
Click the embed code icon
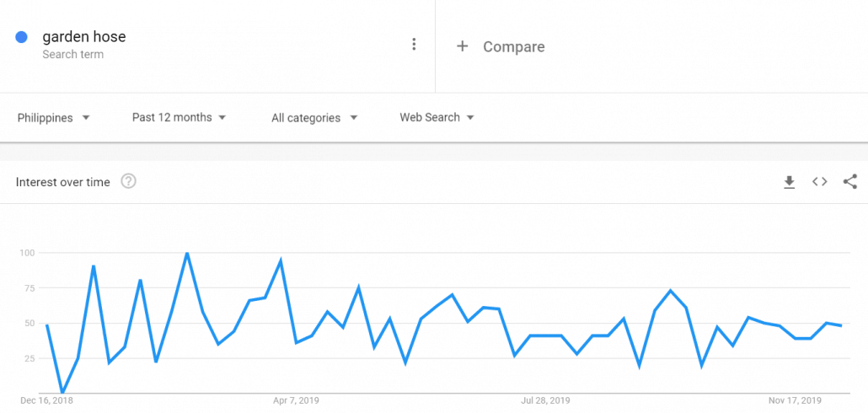click(819, 182)
